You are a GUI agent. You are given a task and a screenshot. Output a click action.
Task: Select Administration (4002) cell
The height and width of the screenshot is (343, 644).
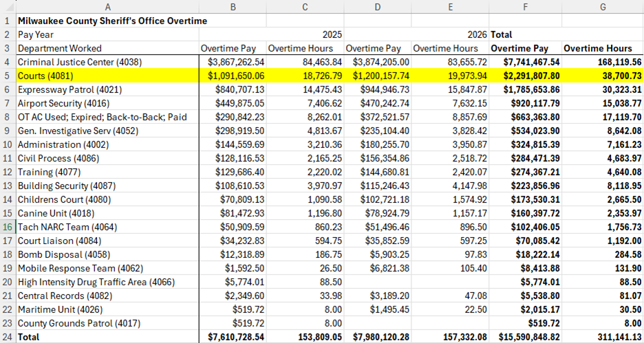pyautogui.click(x=107, y=144)
